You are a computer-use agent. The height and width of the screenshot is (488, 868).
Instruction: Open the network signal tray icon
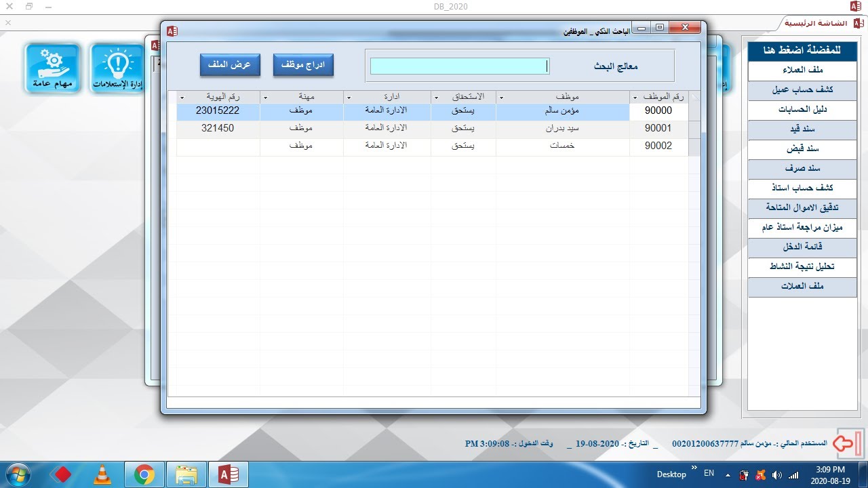[793, 474]
